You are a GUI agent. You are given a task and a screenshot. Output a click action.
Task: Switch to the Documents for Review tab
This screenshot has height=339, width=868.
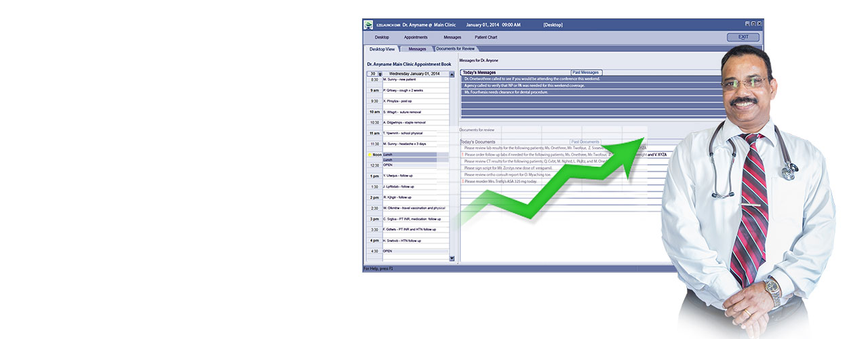[455, 49]
